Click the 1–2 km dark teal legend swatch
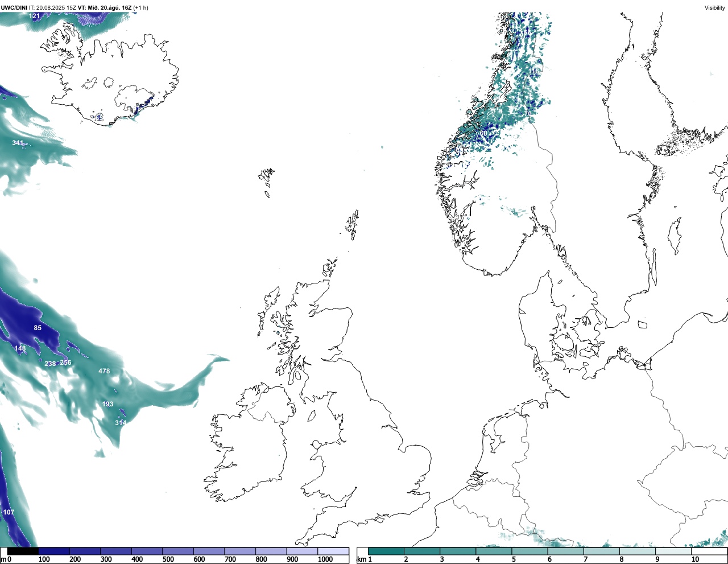The image size is (728, 564). pyautogui.click(x=386, y=551)
